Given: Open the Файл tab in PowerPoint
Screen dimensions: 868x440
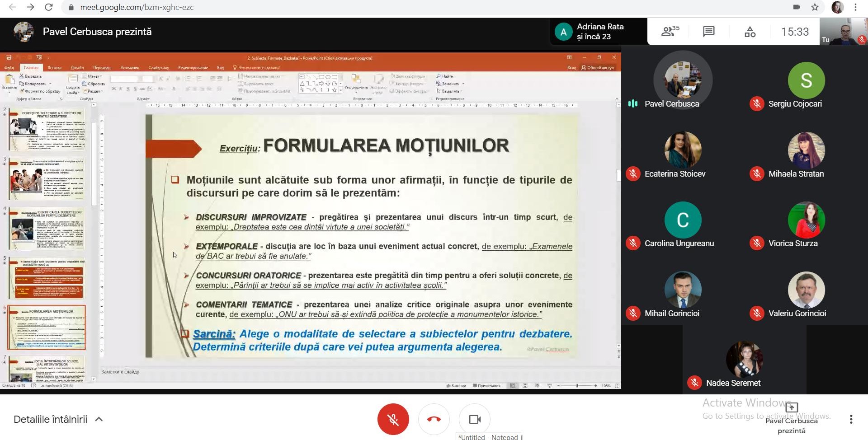Looking at the screenshot, I should 9,68.
